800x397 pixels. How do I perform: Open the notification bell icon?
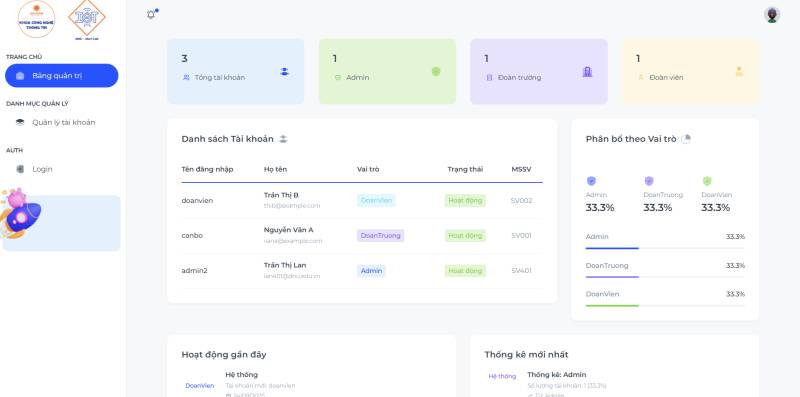tap(151, 14)
